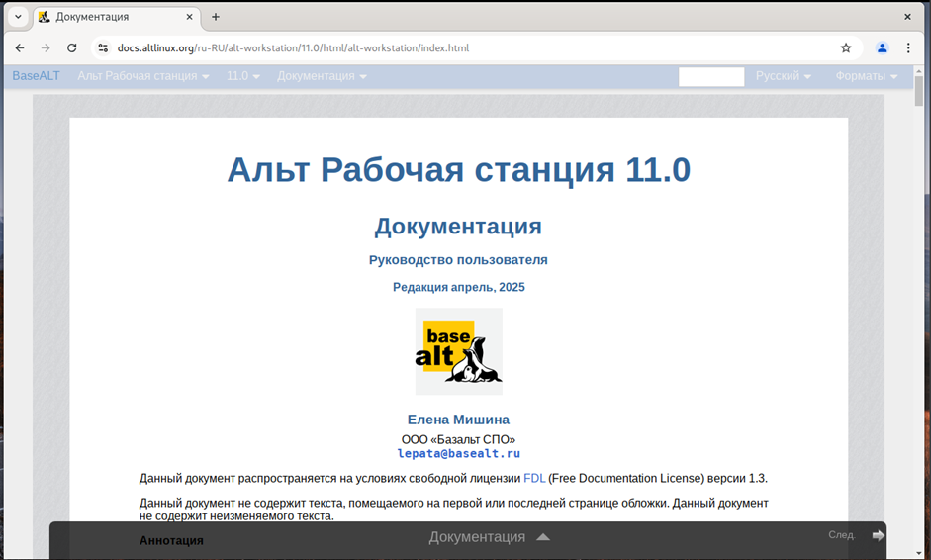Click the browser forward arrow
This screenshot has width=931, height=560.
pyautogui.click(x=46, y=47)
